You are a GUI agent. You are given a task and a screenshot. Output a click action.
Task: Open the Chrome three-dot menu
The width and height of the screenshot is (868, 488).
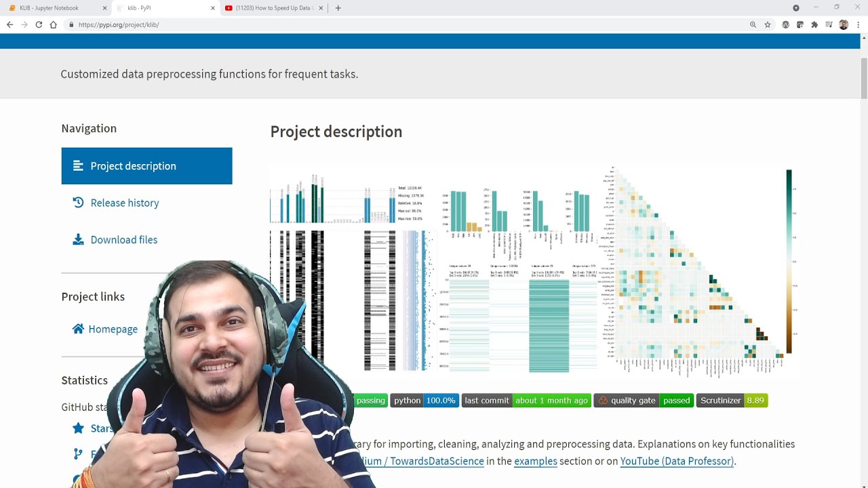coord(857,24)
